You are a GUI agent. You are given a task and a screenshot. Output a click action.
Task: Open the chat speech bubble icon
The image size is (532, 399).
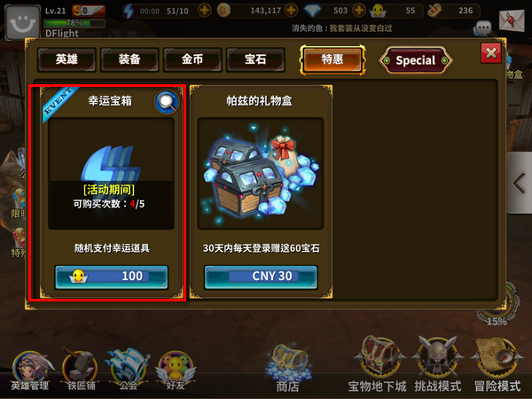(x=483, y=28)
